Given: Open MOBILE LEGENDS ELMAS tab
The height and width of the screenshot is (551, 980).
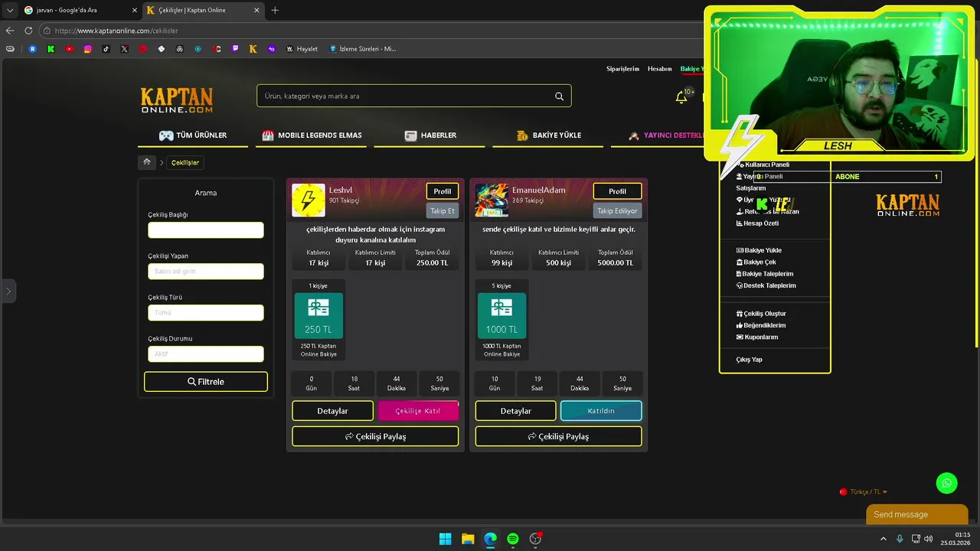Looking at the screenshot, I should pyautogui.click(x=312, y=135).
